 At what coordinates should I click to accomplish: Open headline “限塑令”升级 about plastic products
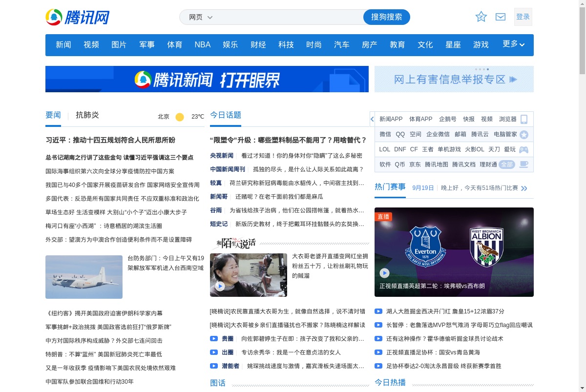pyautogui.click(x=288, y=140)
